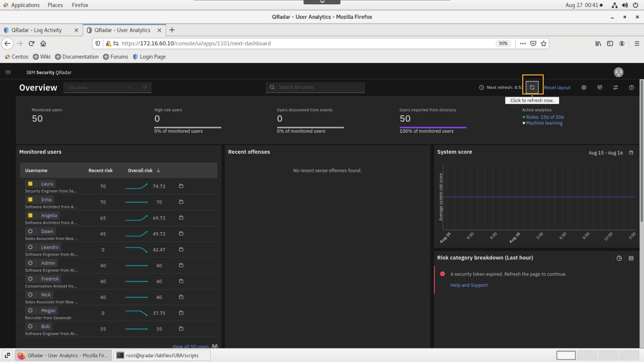The width and height of the screenshot is (644, 362).
Task: Toggle the watchlist marker for Dawn
Action: tap(30, 231)
